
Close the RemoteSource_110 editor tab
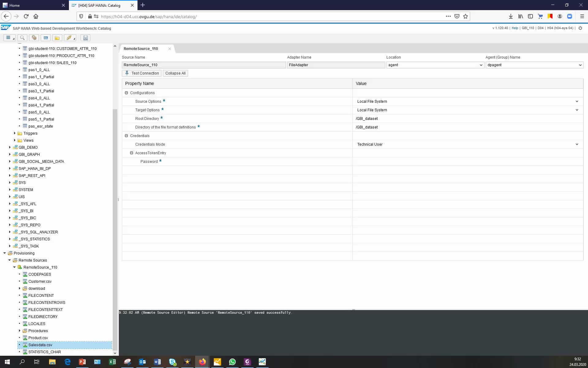pos(169,48)
